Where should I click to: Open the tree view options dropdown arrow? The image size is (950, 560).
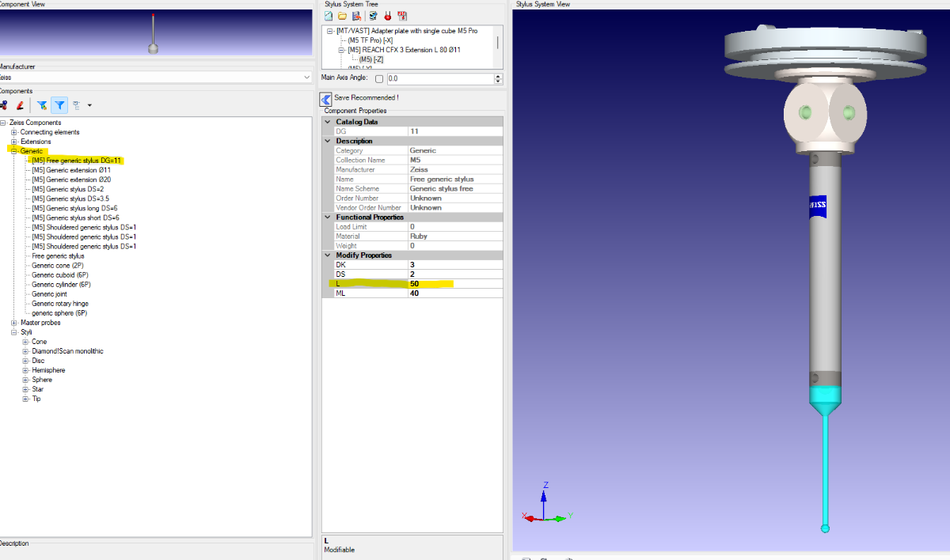tap(89, 105)
